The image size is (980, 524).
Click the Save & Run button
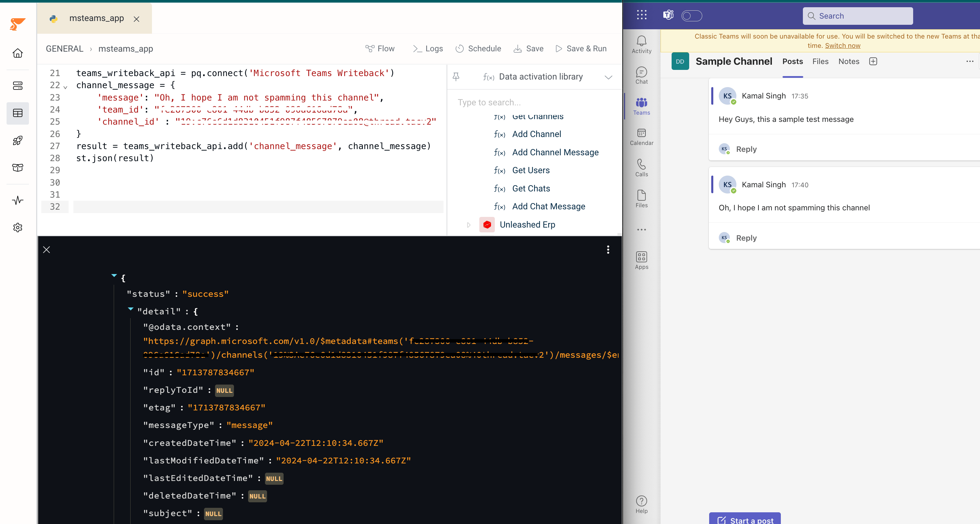click(581, 49)
